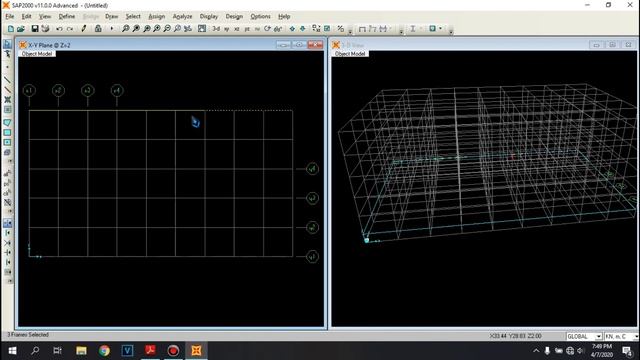Click the Print icon in the toolbar

point(45,29)
